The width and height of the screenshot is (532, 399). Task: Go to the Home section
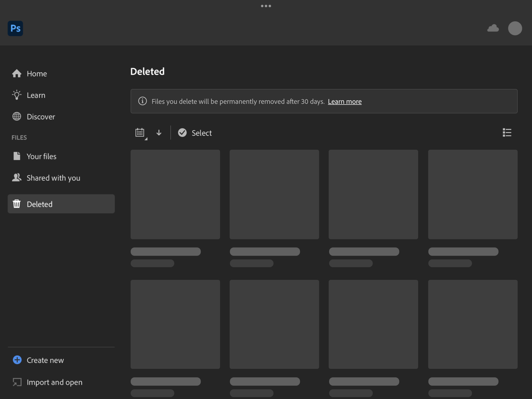click(37, 74)
